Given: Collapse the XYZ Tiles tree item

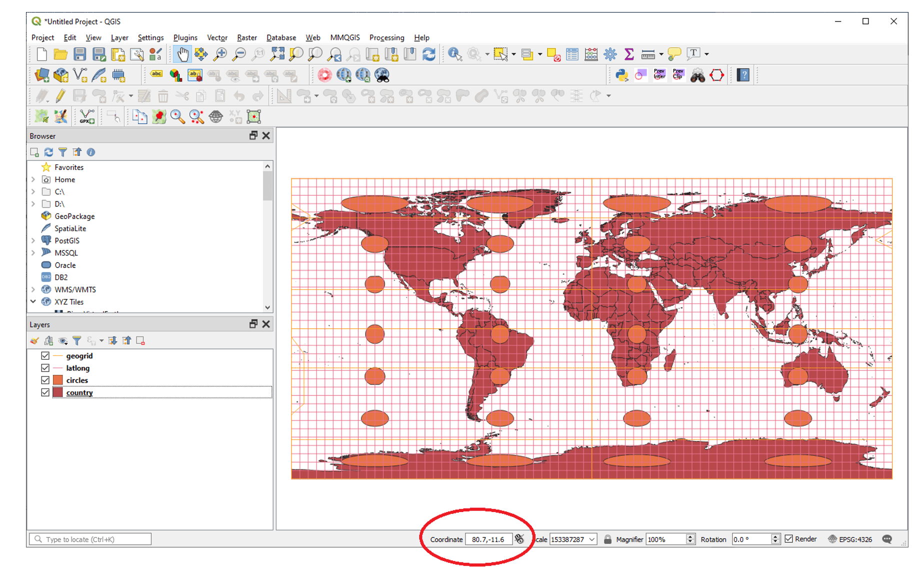Looking at the screenshot, I should [x=33, y=301].
